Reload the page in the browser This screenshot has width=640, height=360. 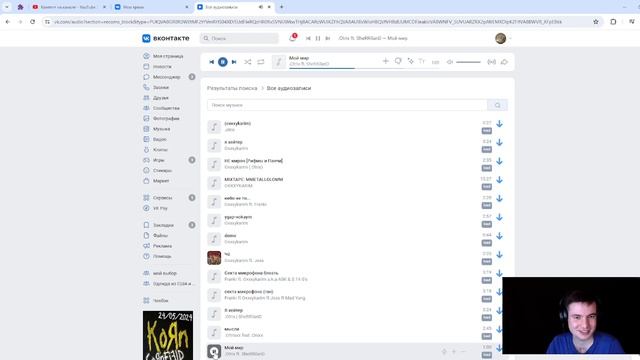click(33, 22)
